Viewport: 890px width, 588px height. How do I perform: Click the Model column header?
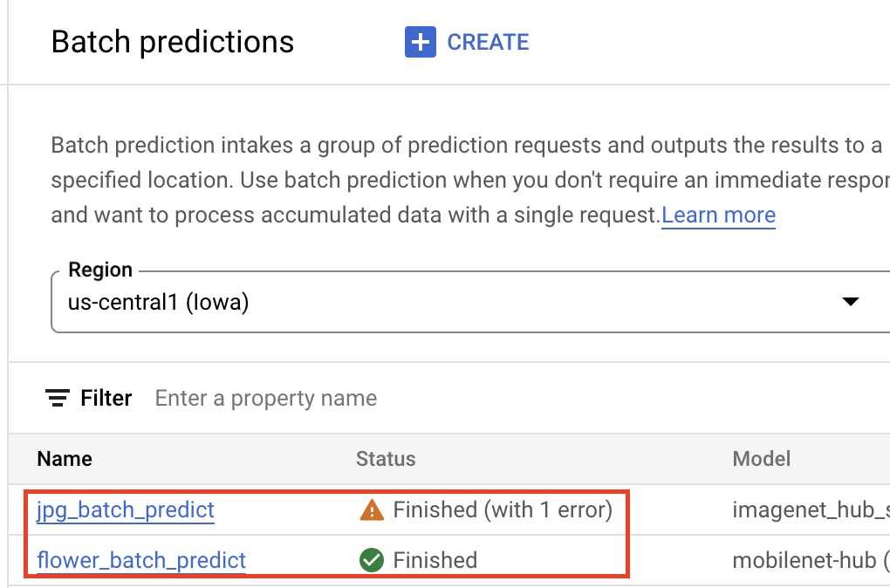coord(762,459)
